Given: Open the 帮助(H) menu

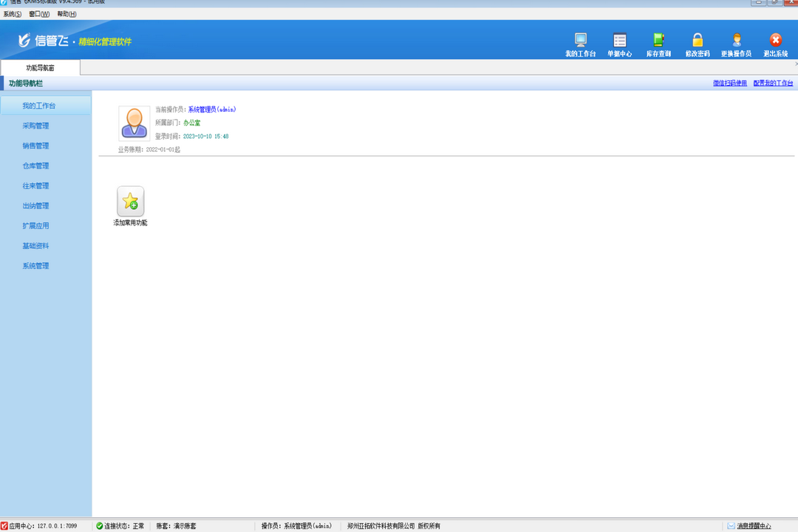Looking at the screenshot, I should [66, 14].
